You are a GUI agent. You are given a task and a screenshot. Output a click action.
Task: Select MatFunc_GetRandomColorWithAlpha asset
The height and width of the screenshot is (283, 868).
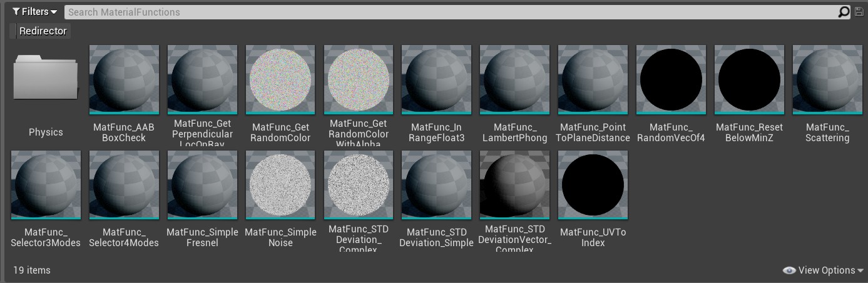click(x=359, y=80)
